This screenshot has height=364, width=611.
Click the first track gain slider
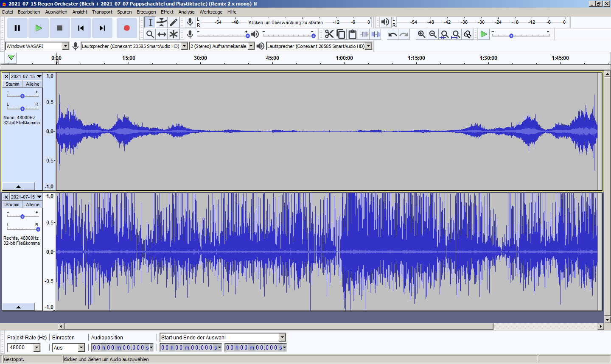(22, 96)
